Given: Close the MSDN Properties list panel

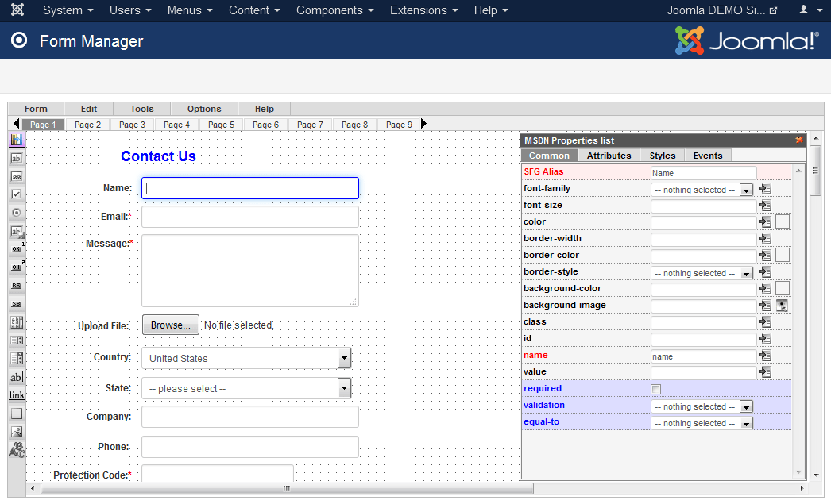Looking at the screenshot, I should [798, 140].
